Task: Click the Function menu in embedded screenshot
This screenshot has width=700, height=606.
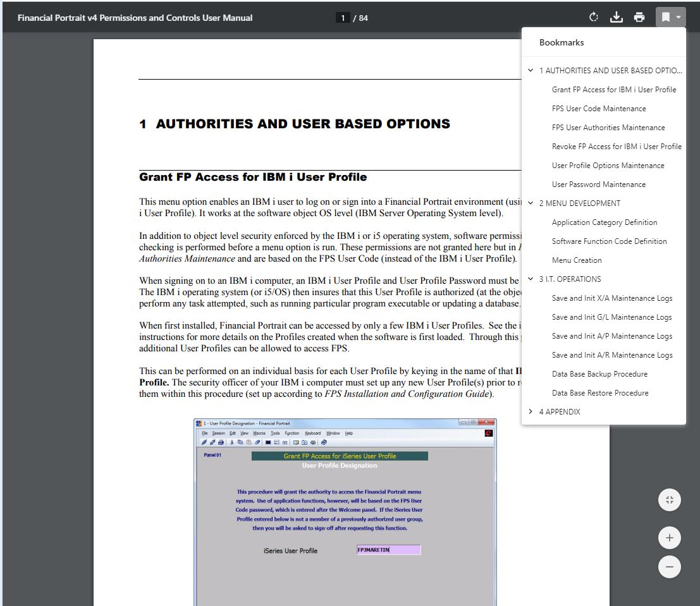Action: click(x=292, y=433)
